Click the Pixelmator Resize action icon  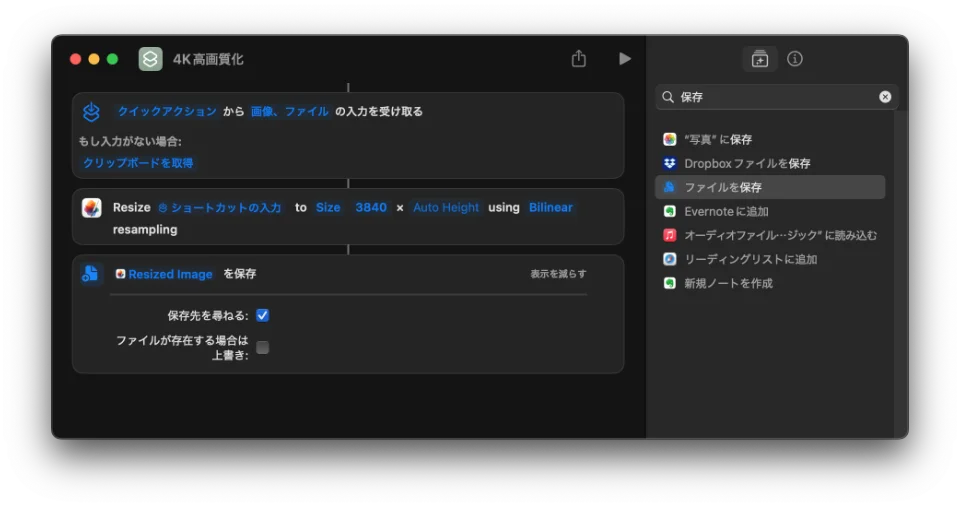[92, 208]
